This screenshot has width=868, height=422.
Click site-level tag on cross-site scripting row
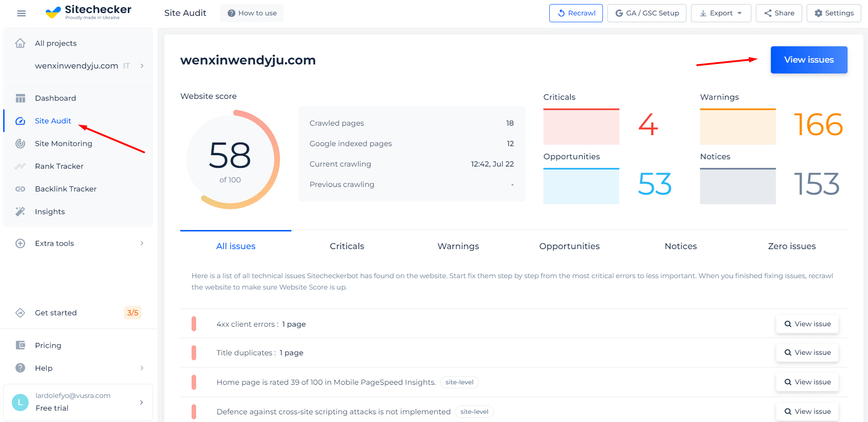(x=474, y=412)
